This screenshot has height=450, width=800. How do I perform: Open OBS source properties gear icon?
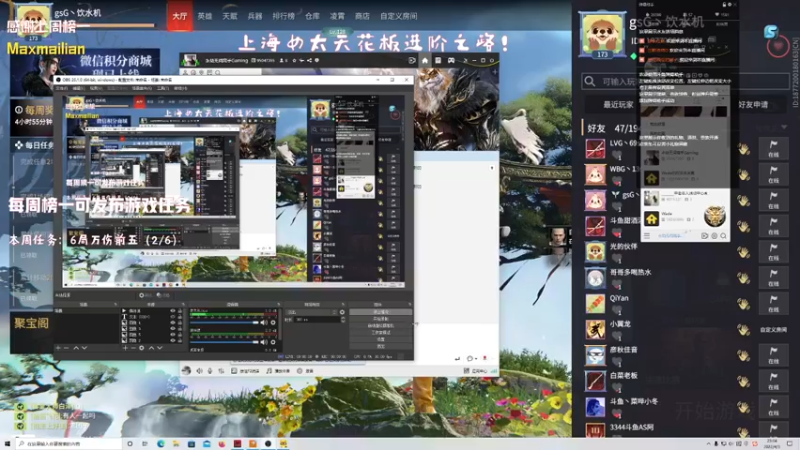pos(142,348)
